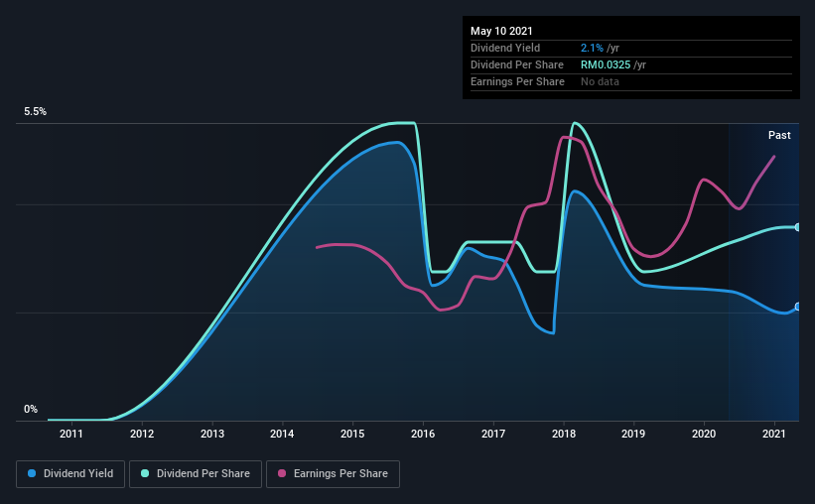Click the Past region label
This screenshot has height=504, width=815.
[779, 135]
